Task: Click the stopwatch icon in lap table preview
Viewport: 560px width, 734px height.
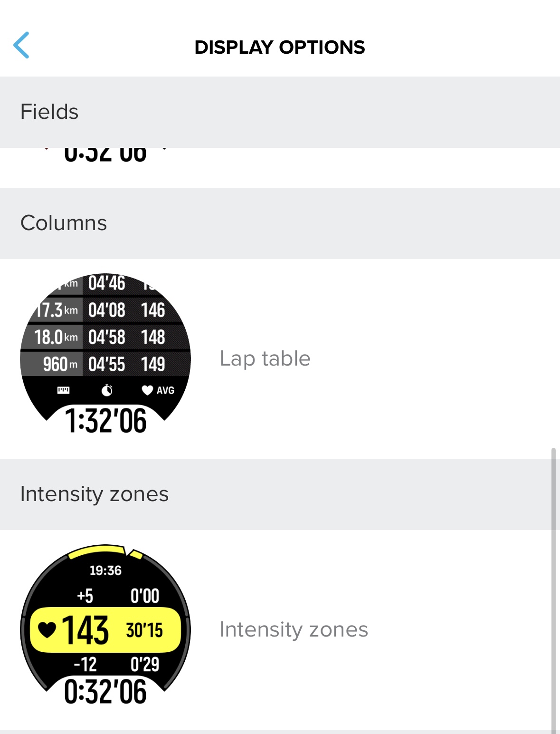Action: [x=107, y=390]
